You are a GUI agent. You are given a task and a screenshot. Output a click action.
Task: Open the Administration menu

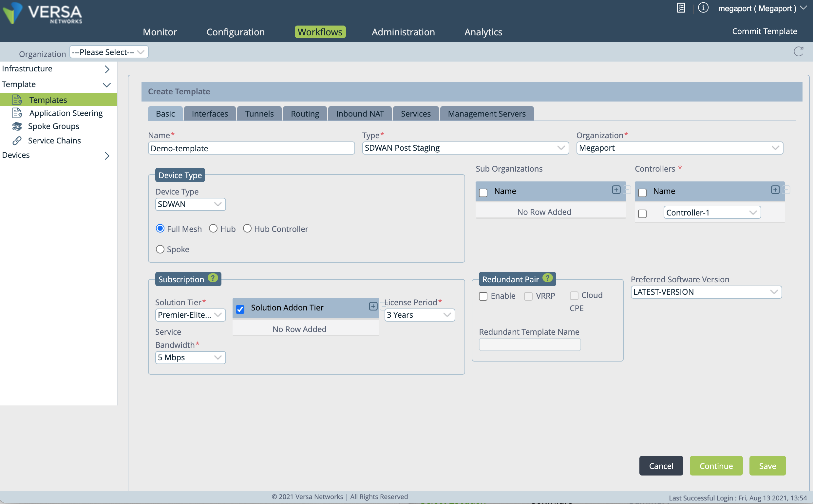click(x=403, y=32)
